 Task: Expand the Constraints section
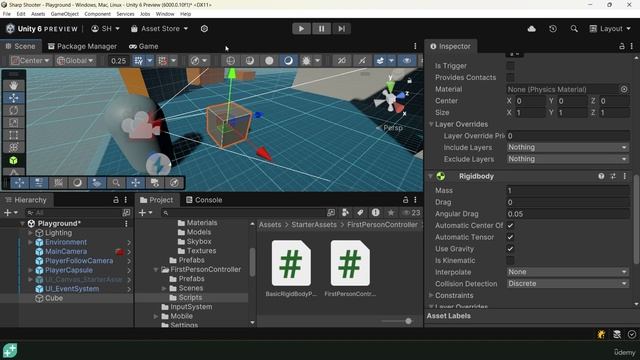coord(431,295)
